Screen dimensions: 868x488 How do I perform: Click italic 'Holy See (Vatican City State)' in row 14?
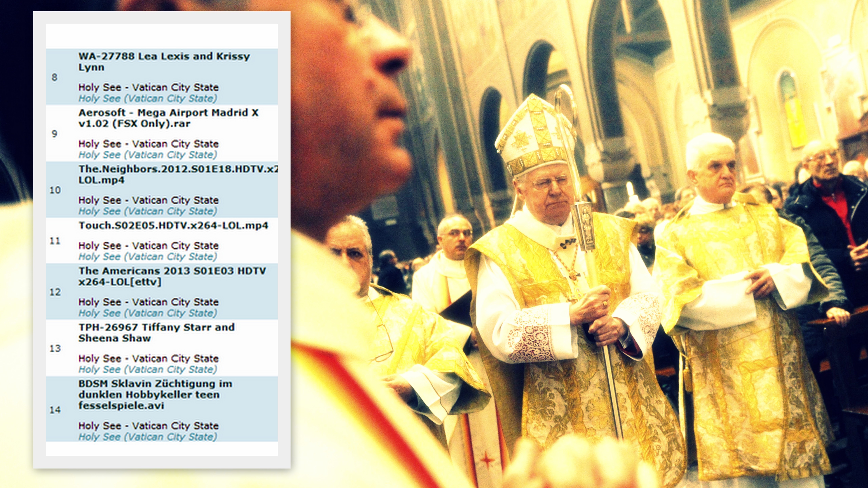pos(148,437)
